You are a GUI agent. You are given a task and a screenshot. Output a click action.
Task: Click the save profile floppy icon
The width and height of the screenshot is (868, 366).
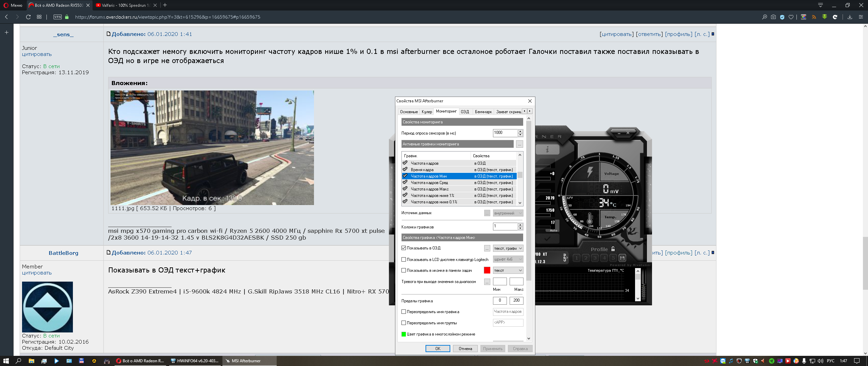[622, 258]
